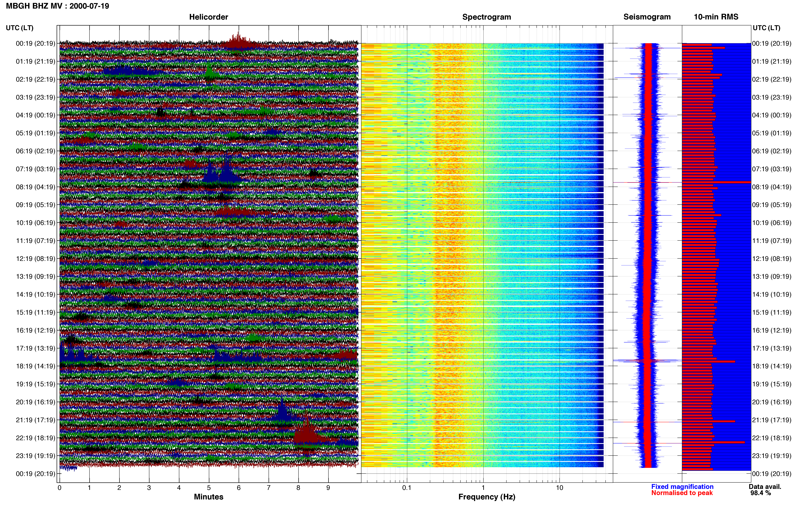Click the left-axis '03:19 (23:19)' time label
The height and width of the screenshot is (508, 812).
(x=35, y=97)
